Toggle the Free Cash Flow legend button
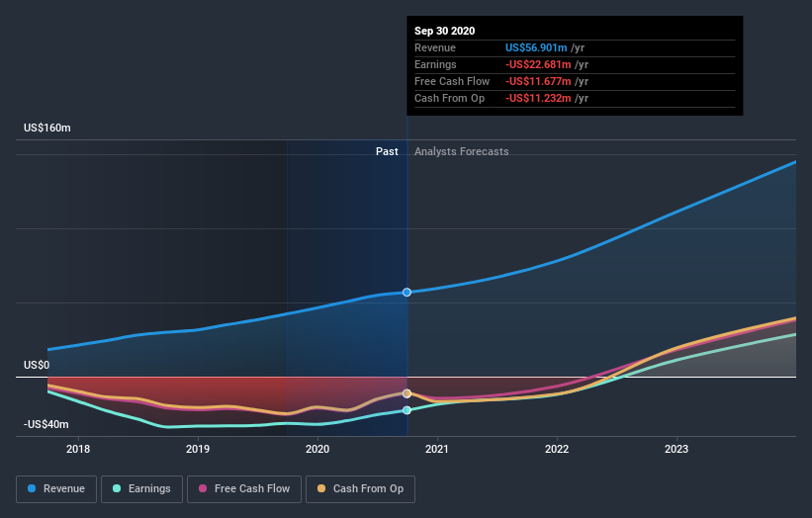 coord(244,489)
